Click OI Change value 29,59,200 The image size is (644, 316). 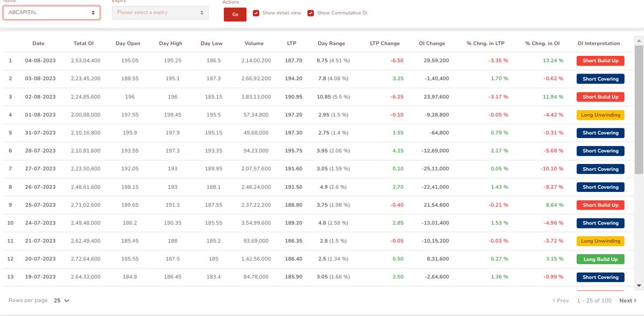[x=436, y=61]
